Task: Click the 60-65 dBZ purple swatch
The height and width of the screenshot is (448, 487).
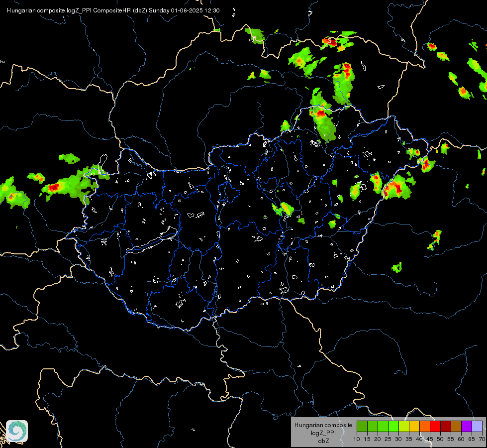Action: tap(467, 426)
